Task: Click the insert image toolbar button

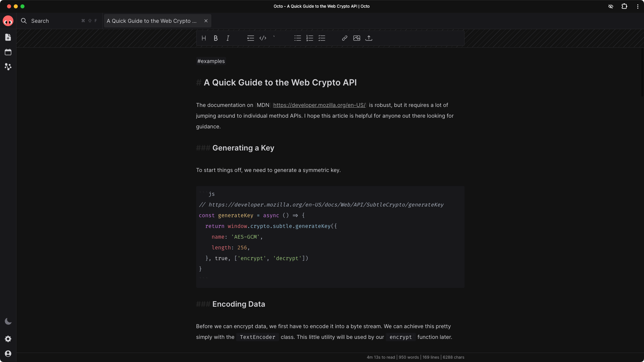Action: click(x=357, y=38)
